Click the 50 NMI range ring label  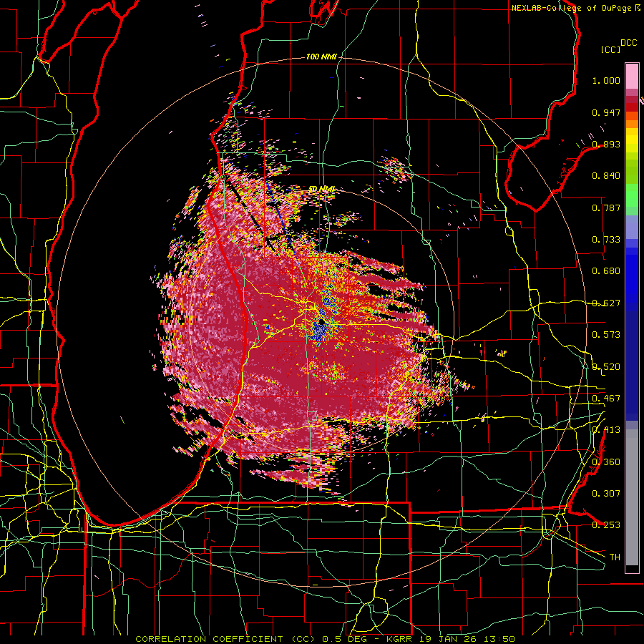coord(321,189)
